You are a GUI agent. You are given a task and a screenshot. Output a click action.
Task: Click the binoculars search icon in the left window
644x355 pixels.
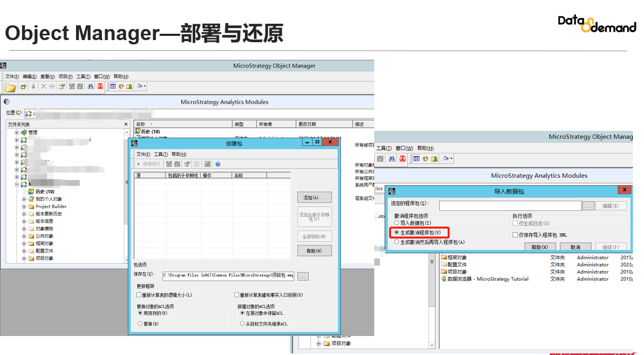(x=90, y=87)
